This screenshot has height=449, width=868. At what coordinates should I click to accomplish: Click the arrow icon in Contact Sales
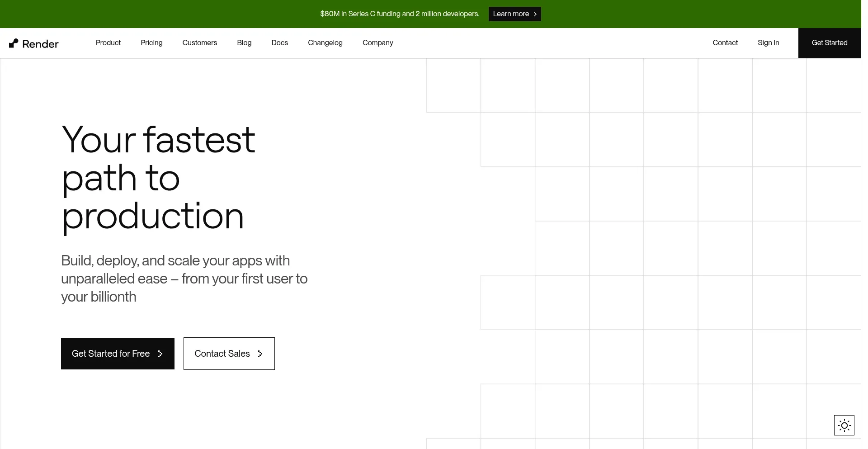(x=260, y=354)
